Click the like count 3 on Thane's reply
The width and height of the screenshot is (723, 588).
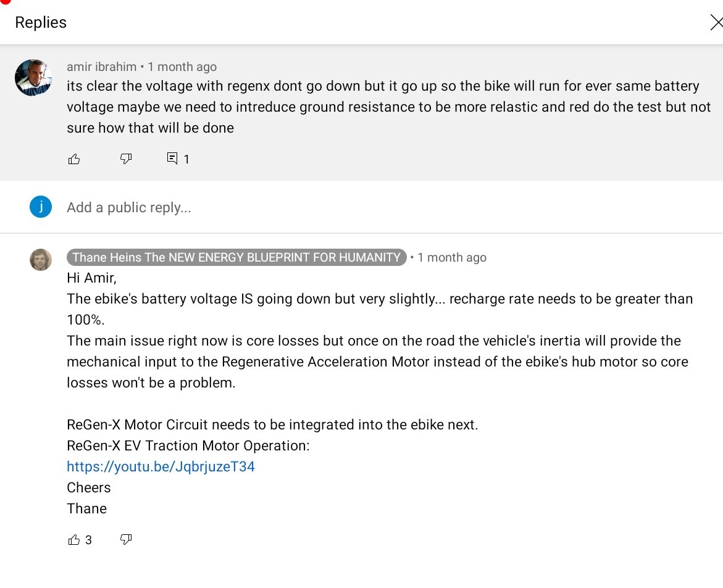(x=88, y=540)
